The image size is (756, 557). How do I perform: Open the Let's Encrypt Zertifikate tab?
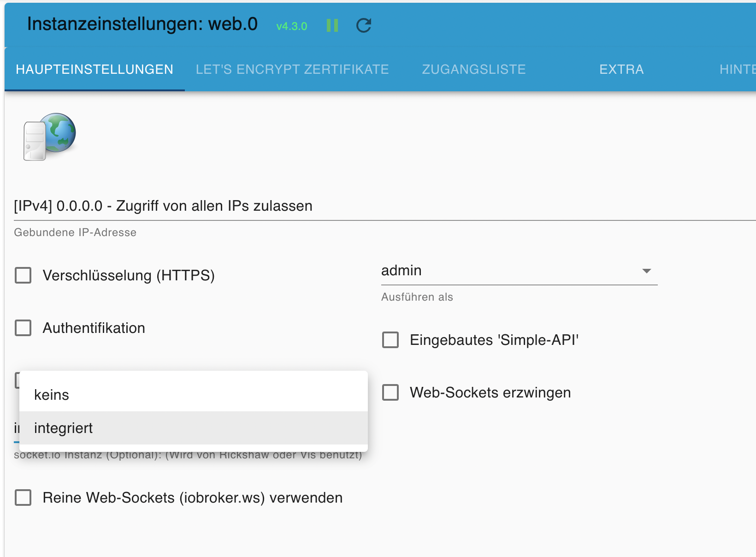(292, 69)
